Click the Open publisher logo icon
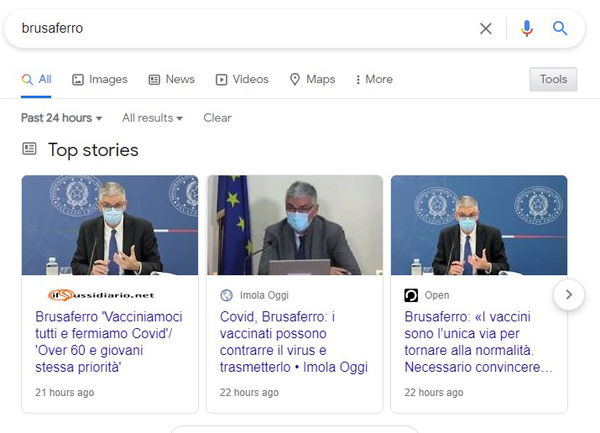 (x=411, y=295)
